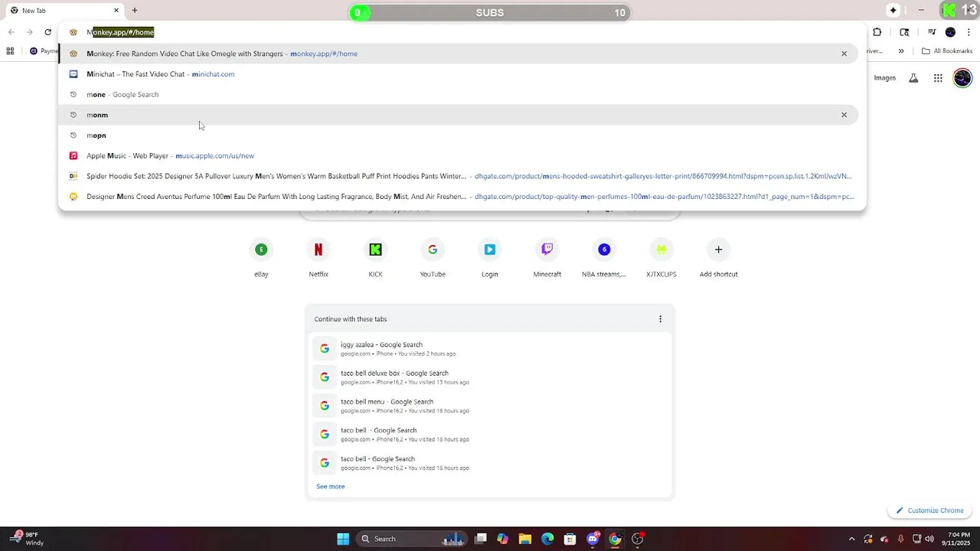Select the 'mopn' history suggestion
This screenshot has width=980, height=551.
(458, 135)
